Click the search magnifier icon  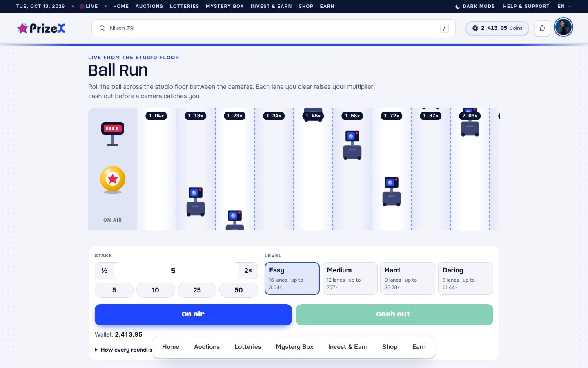102,28
